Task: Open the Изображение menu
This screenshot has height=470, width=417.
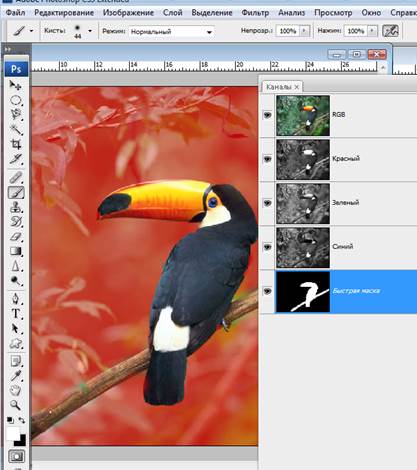Action: pos(128,13)
